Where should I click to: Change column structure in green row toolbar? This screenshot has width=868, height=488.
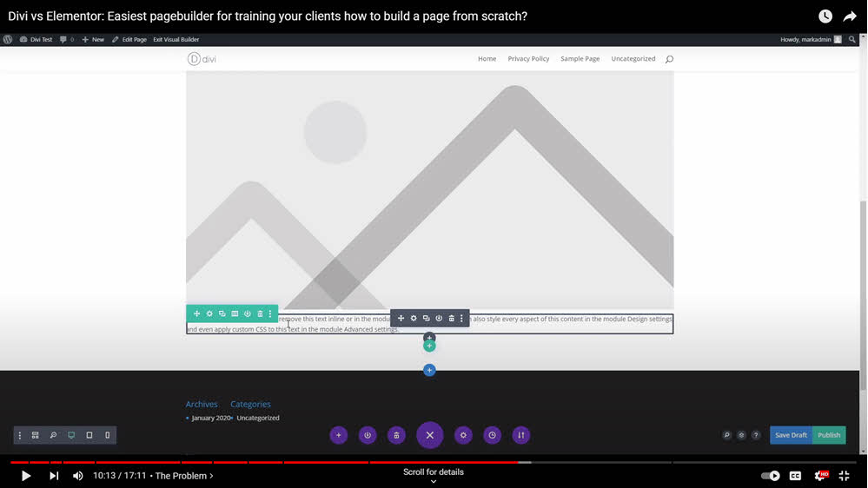[x=235, y=313]
